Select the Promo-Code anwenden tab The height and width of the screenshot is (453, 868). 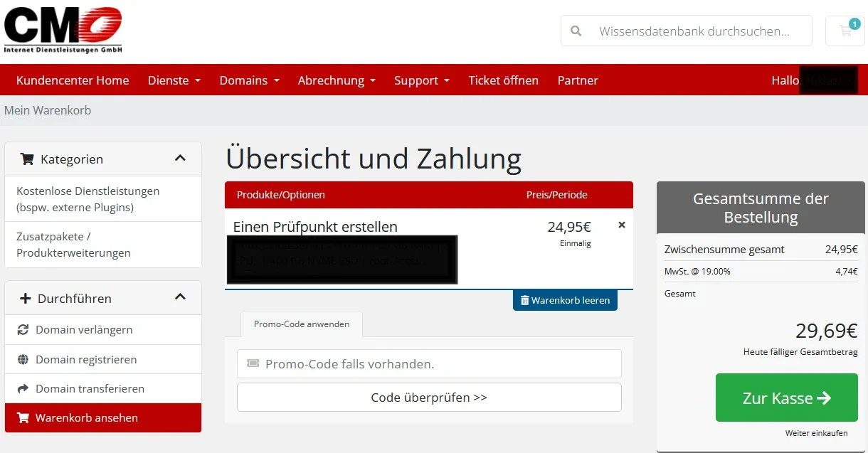click(x=302, y=324)
